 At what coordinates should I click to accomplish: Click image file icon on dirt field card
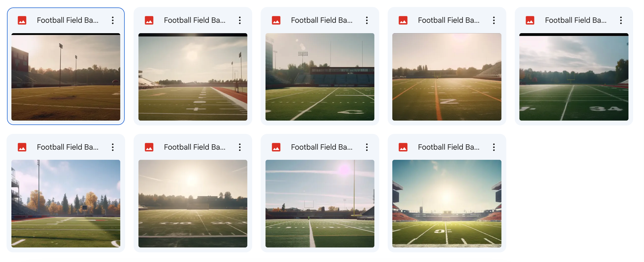tap(22, 20)
